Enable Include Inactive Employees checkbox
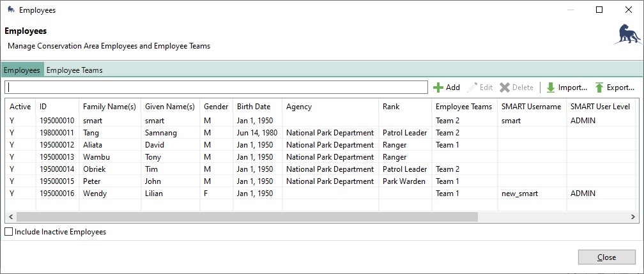 9,232
